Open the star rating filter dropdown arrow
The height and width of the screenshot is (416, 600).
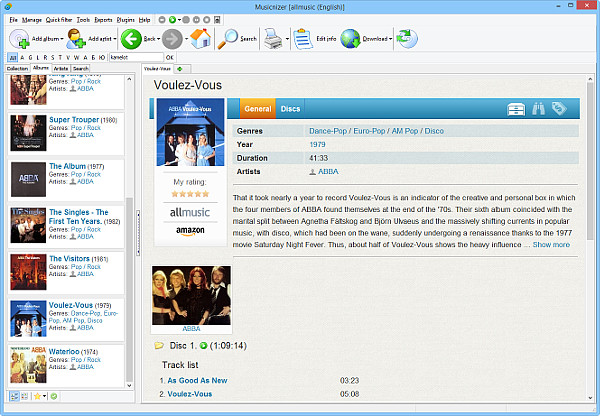tap(44, 396)
